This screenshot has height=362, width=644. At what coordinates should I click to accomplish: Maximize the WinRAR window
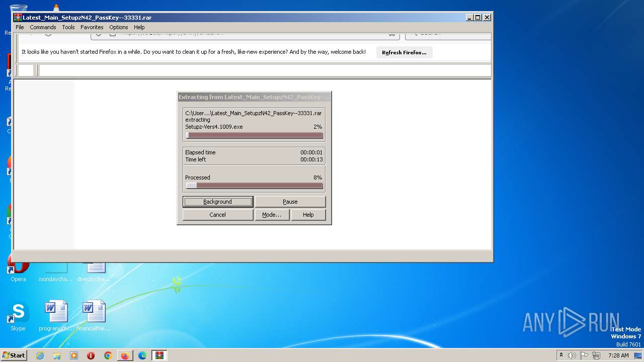click(478, 17)
